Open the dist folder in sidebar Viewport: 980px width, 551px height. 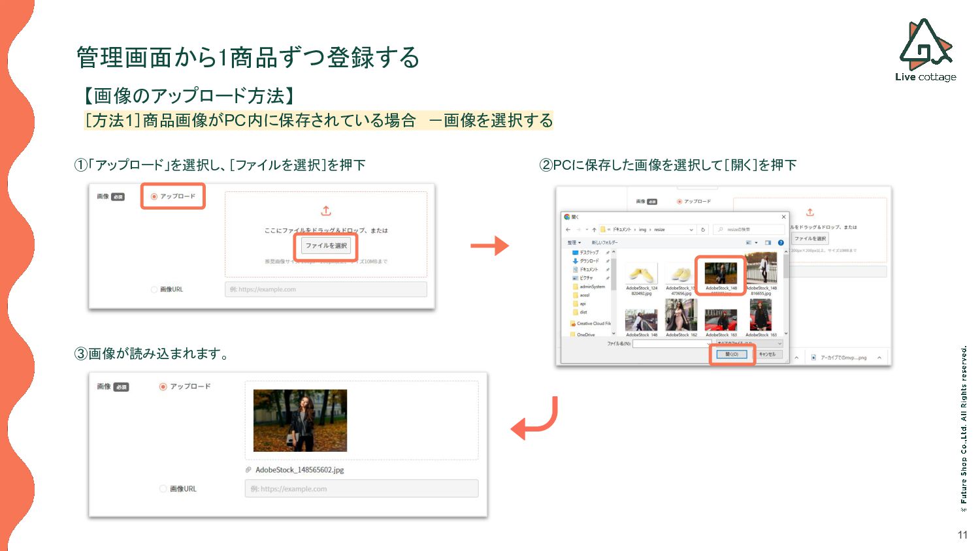point(580,312)
